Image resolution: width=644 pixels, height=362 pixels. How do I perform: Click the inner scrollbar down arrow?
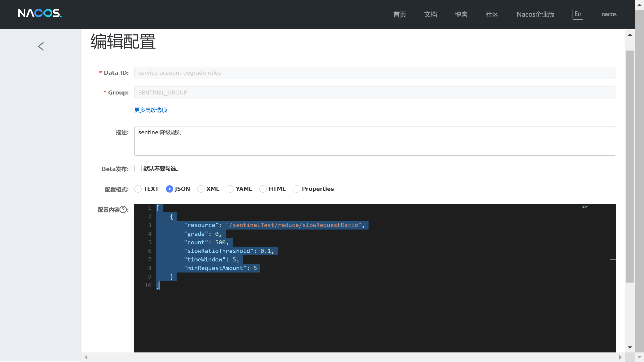[630, 347]
